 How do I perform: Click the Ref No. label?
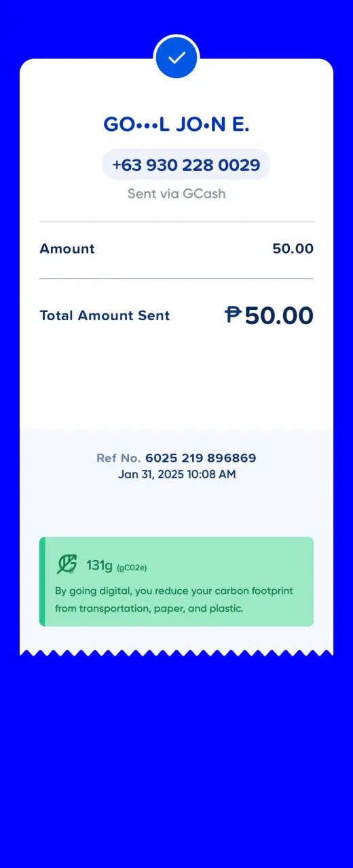119,458
